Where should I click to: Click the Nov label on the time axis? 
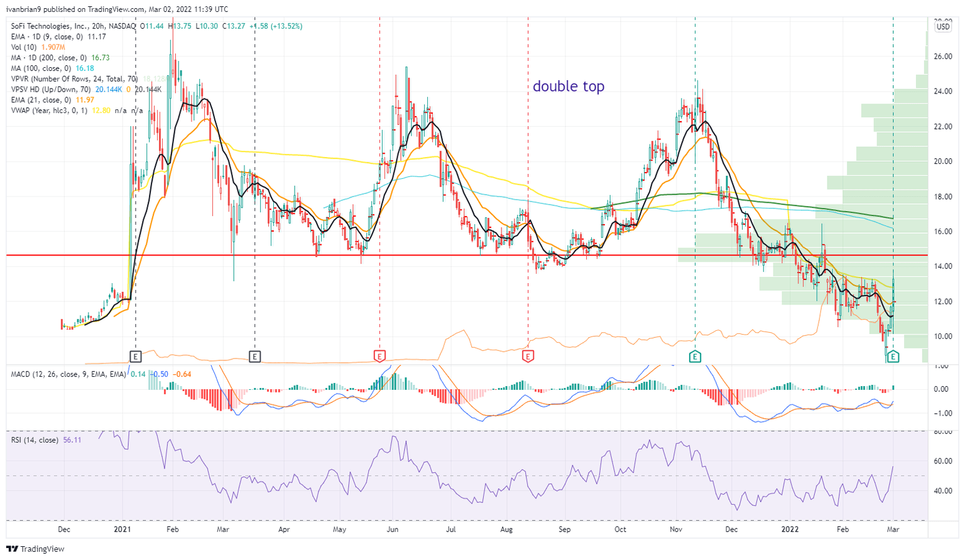676,529
